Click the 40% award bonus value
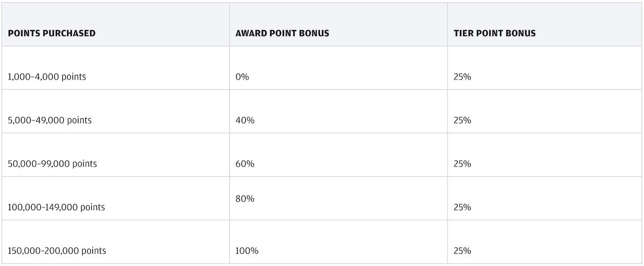The height and width of the screenshot is (266, 644). tap(245, 120)
